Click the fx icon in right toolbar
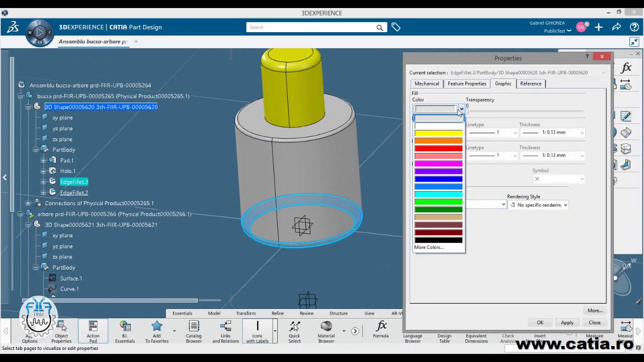The height and width of the screenshot is (362, 644). tap(626, 67)
